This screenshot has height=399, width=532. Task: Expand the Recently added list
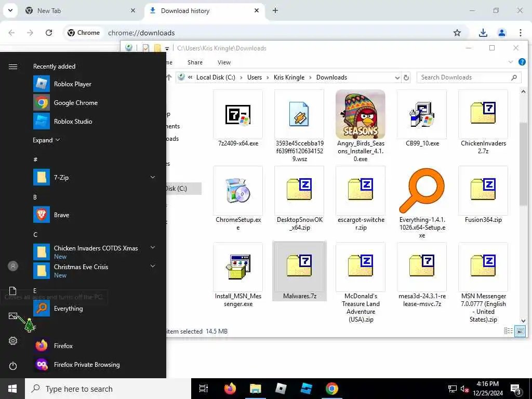(x=46, y=140)
